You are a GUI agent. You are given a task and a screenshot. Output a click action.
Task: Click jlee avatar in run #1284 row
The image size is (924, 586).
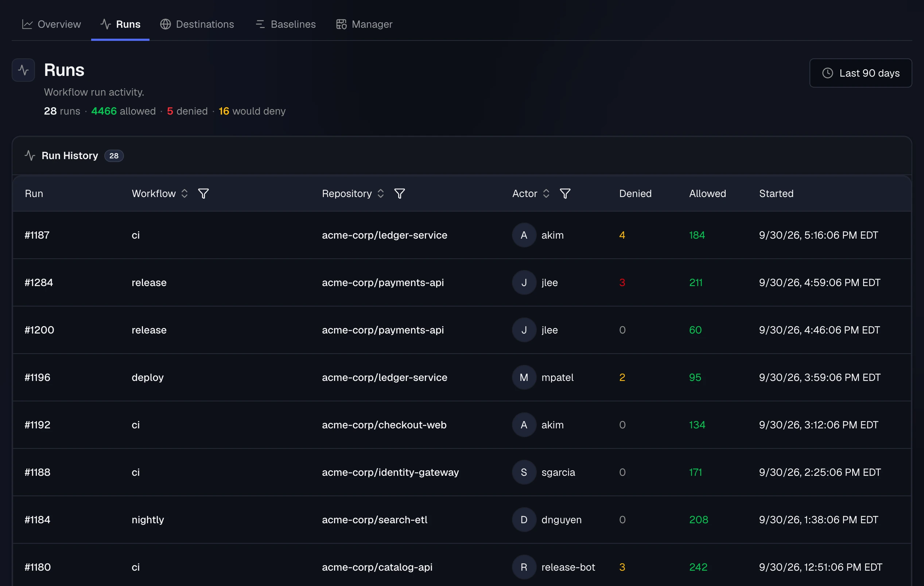(524, 283)
